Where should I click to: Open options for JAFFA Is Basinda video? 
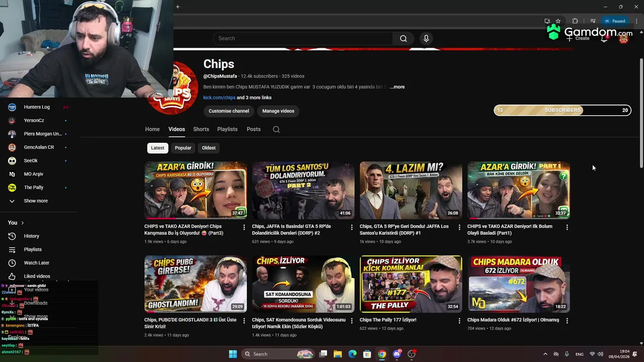point(352,227)
